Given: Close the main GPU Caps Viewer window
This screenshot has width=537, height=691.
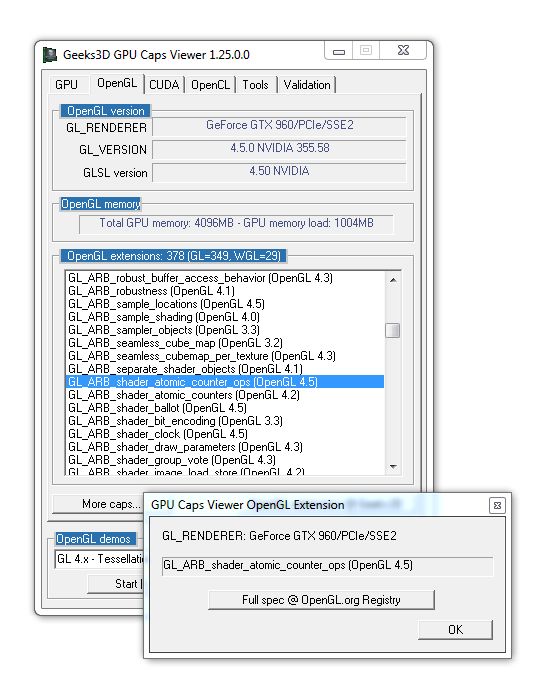Looking at the screenshot, I should click(403, 51).
